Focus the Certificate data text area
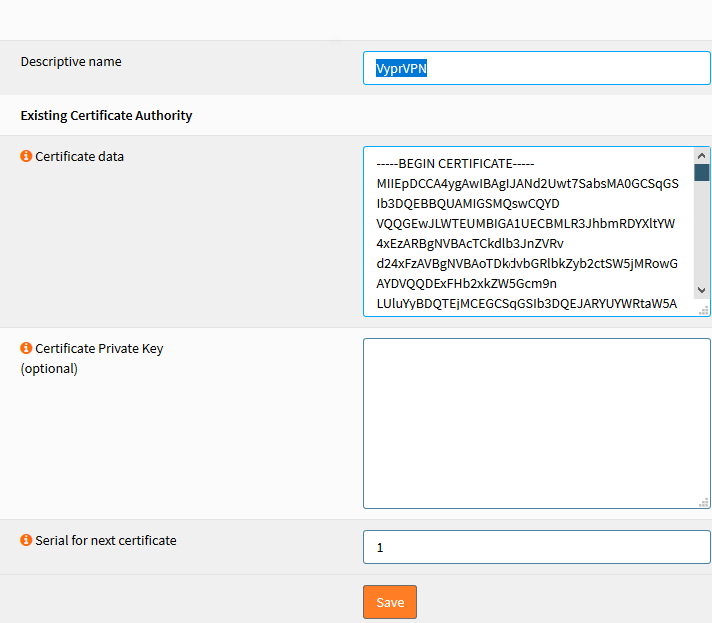The height and width of the screenshot is (623, 712). [x=528, y=232]
